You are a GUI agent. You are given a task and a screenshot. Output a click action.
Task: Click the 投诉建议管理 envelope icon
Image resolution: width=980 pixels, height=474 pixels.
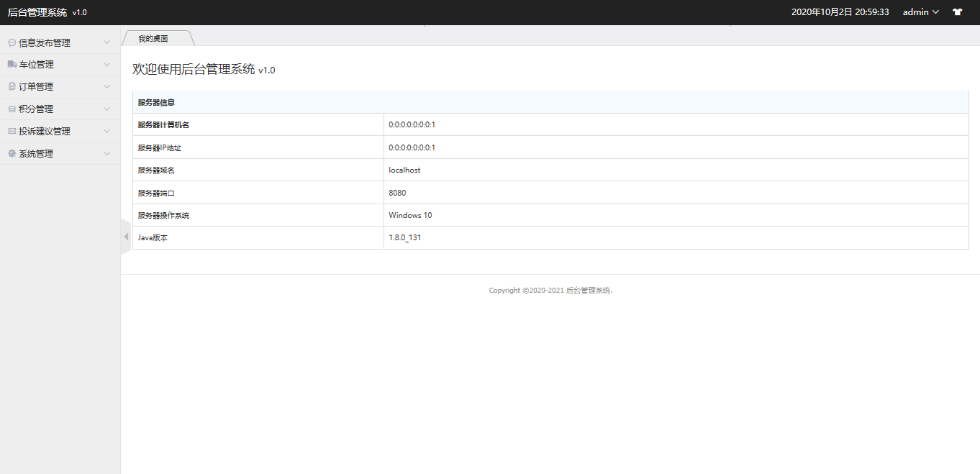coord(12,132)
